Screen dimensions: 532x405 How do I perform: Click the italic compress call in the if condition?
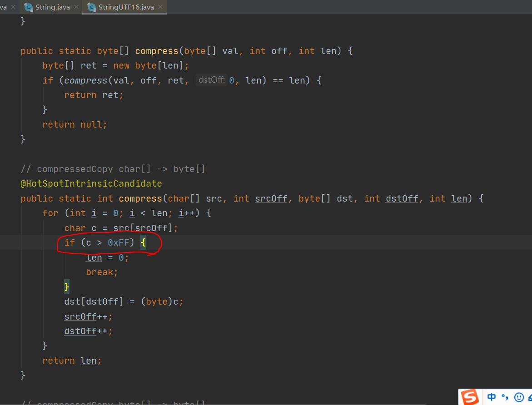tap(85, 80)
